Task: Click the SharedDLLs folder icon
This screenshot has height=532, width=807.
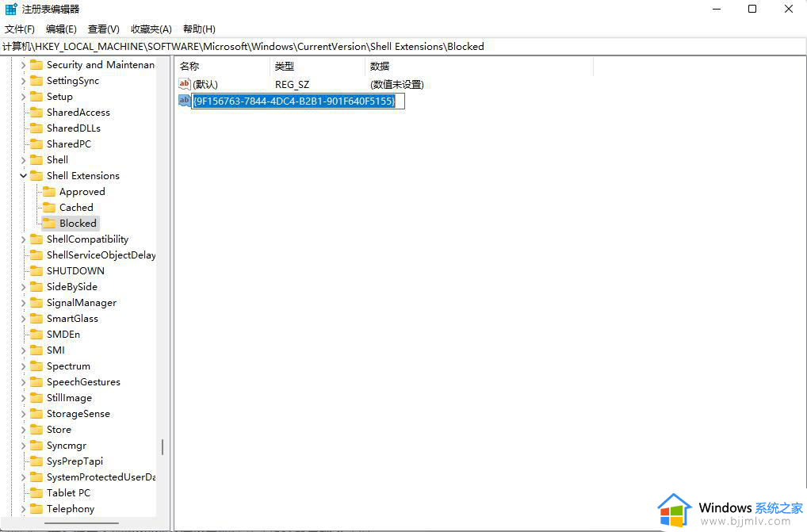Action: [x=36, y=128]
